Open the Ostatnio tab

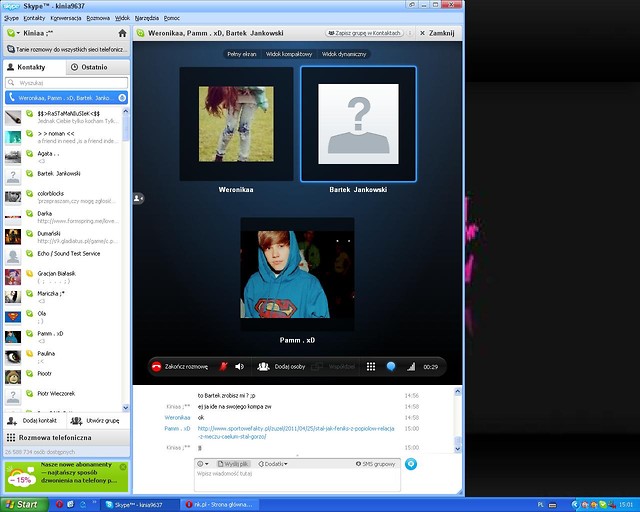coord(98,67)
